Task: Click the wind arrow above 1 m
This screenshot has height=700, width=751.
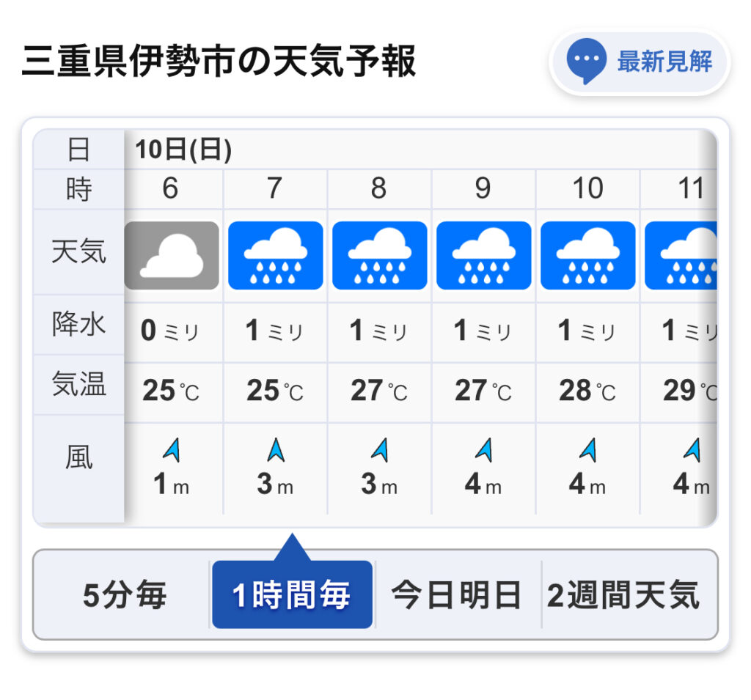Action: 172,449
